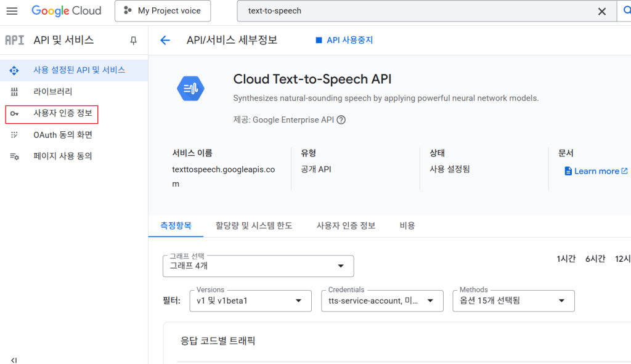Click help icon next to Google Enterprise API
631x364 pixels.
[x=341, y=119]
